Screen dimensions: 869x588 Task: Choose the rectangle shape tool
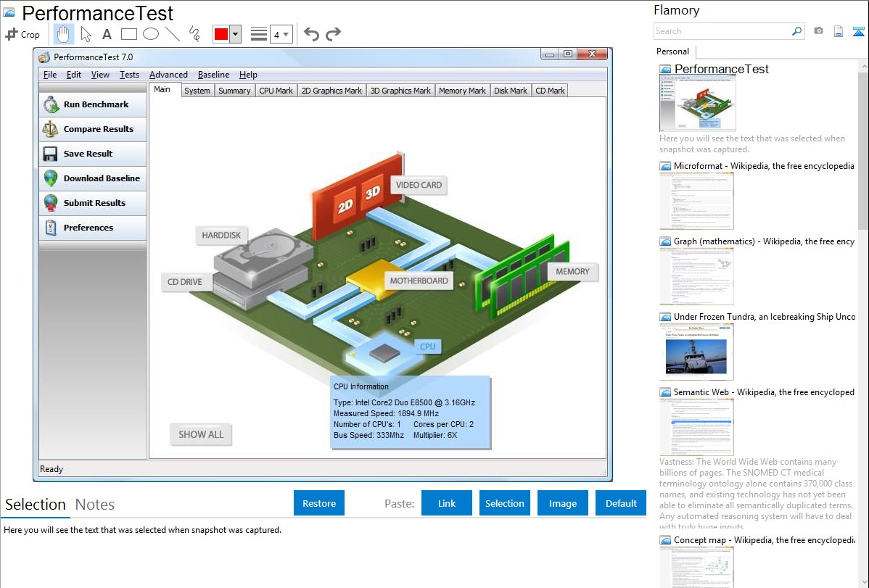pyautogui.click(x=128, y=34)
